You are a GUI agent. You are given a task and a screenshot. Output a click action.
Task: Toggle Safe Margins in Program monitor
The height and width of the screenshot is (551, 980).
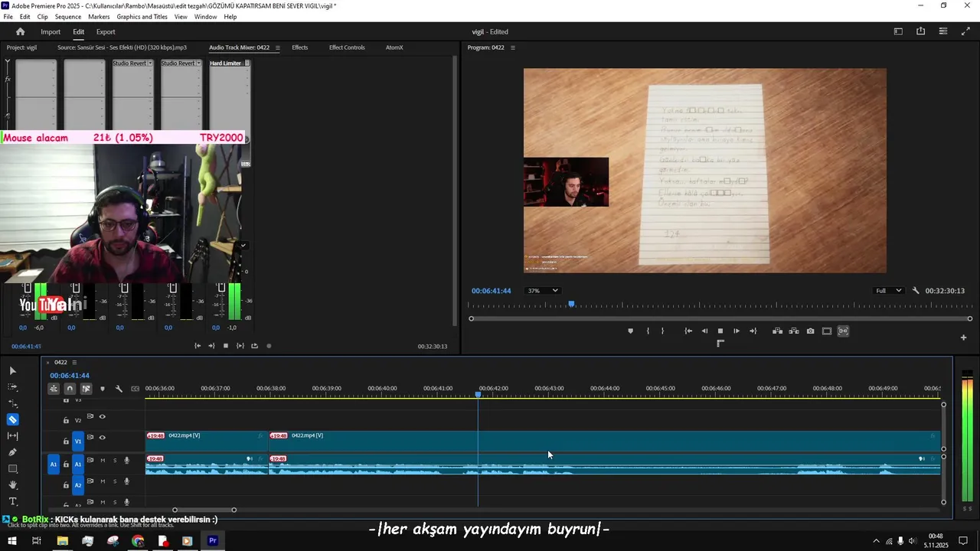827,331
